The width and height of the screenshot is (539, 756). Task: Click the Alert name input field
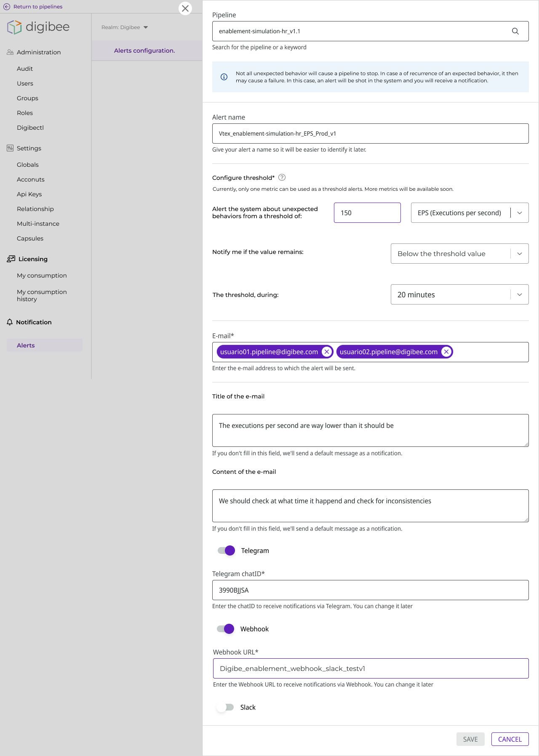[x=371, y=134]
